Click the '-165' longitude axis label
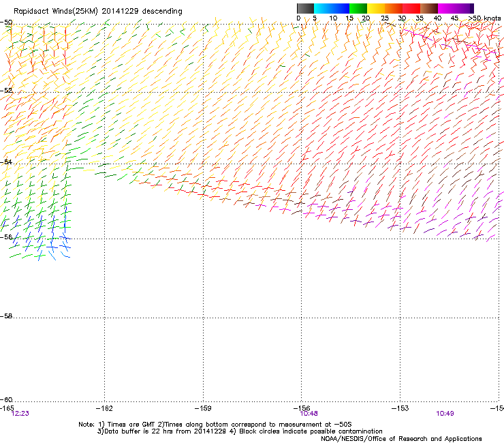The image size is (504, 443). pos(7,408)
